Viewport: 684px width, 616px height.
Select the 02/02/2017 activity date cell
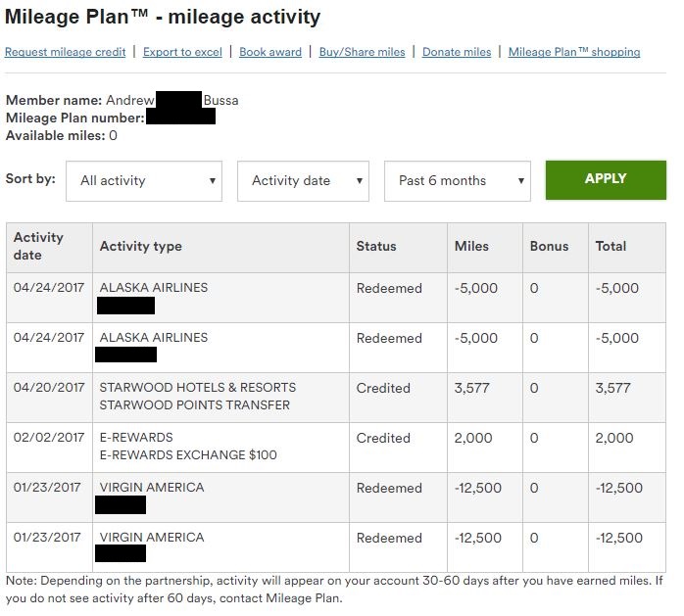[x=49, y=438]
